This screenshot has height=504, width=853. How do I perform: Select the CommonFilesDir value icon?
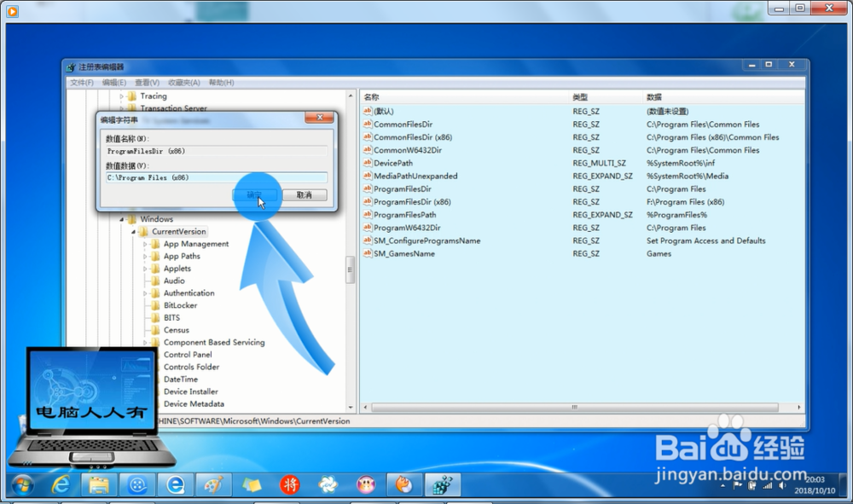click(x=367, y=124)
